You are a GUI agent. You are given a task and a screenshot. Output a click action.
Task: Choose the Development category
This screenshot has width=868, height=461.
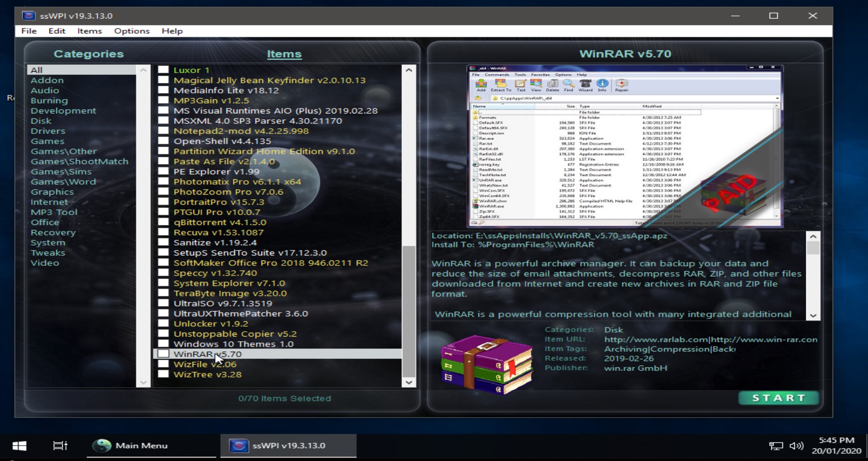tap(63, 111)
